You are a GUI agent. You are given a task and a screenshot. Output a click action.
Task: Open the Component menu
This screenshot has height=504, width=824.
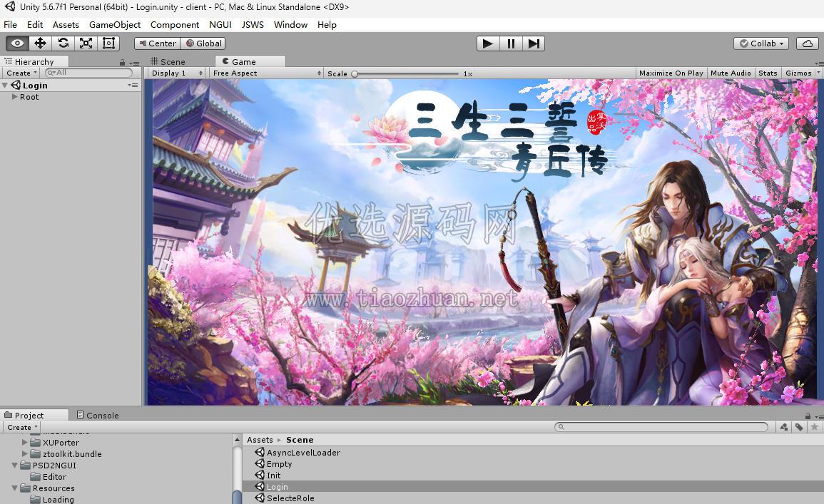tap(175, 25)
